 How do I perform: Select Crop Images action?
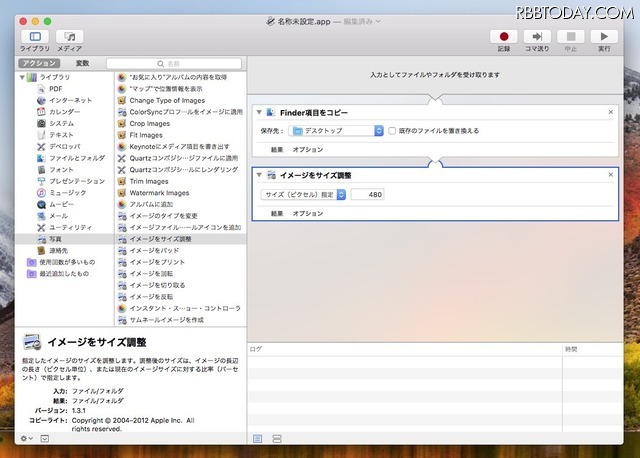tap(149, 123)
